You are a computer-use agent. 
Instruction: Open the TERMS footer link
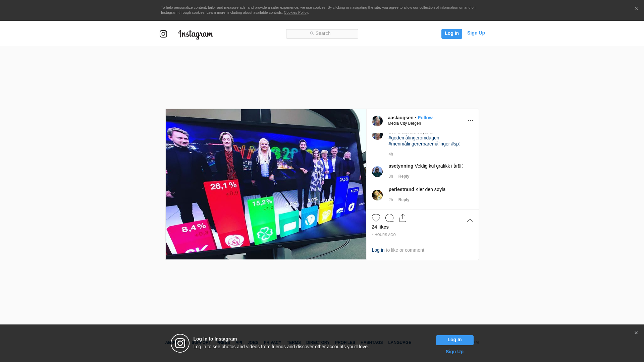(294, 343)
